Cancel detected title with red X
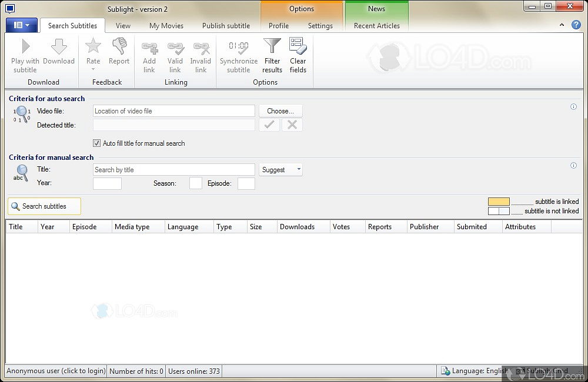Screen dimensions: 588x382 tap(292, 125)
